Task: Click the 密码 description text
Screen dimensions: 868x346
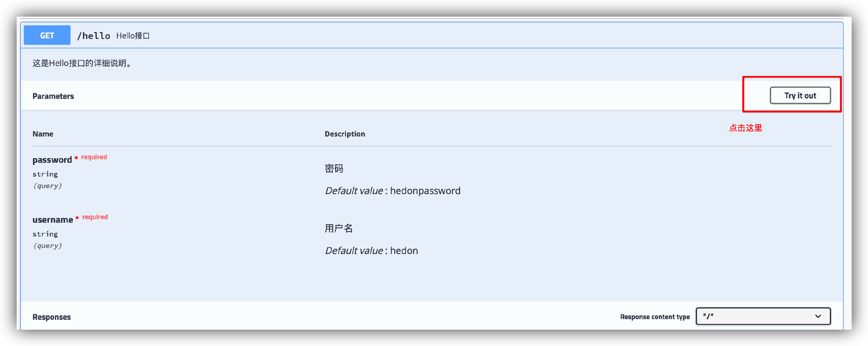Action: point(334,168)
